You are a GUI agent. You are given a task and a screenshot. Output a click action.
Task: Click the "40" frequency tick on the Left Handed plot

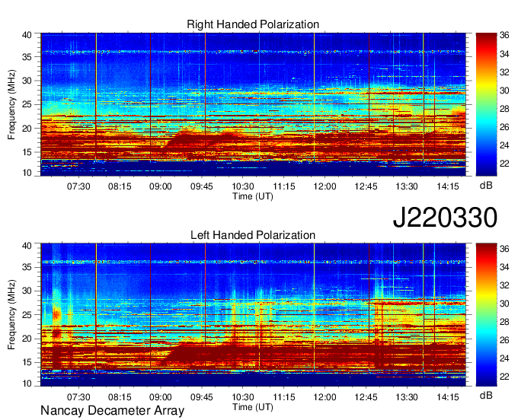coord(27,246)
